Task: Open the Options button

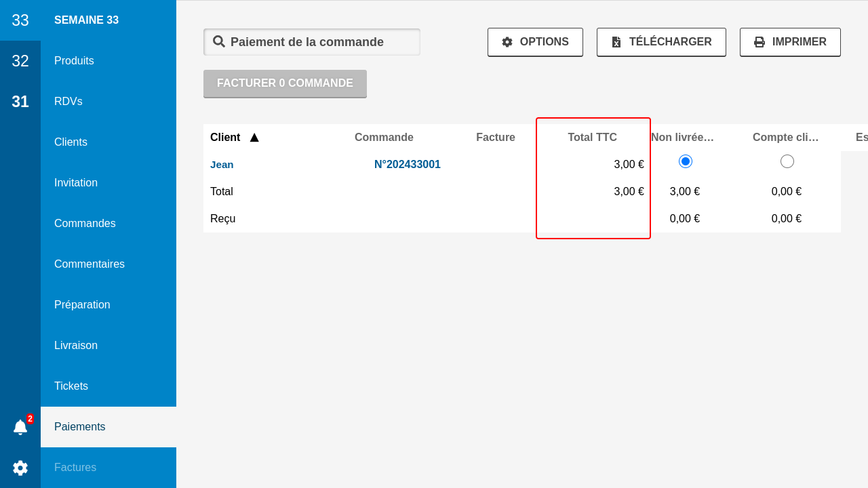Action: (535, 42)
